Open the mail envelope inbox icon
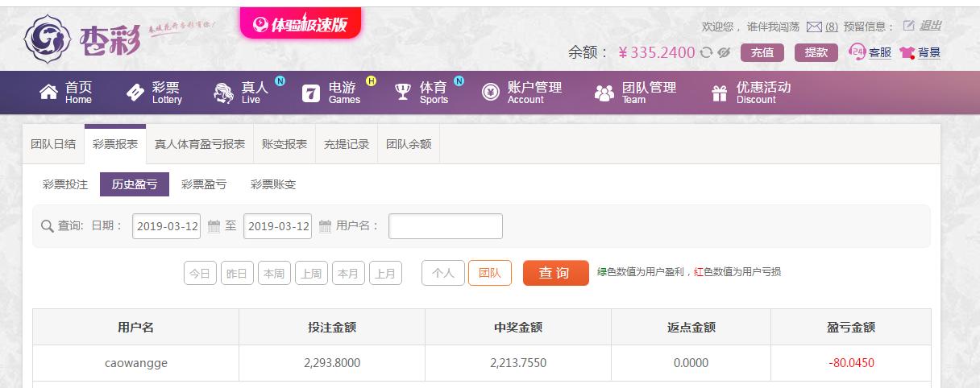Screen dimensions: 980x388 pos(814,27)
